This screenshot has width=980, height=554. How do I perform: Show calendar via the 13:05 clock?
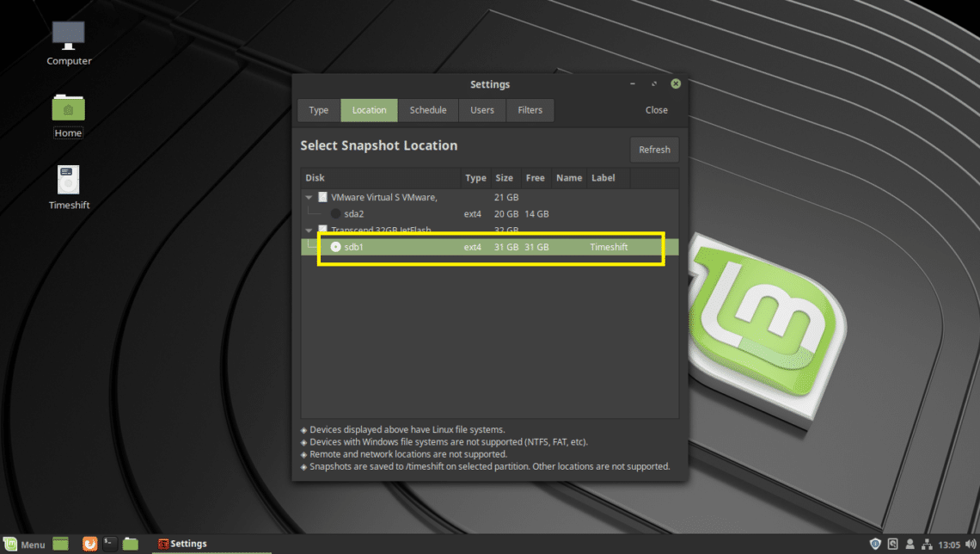click(949, 545)
